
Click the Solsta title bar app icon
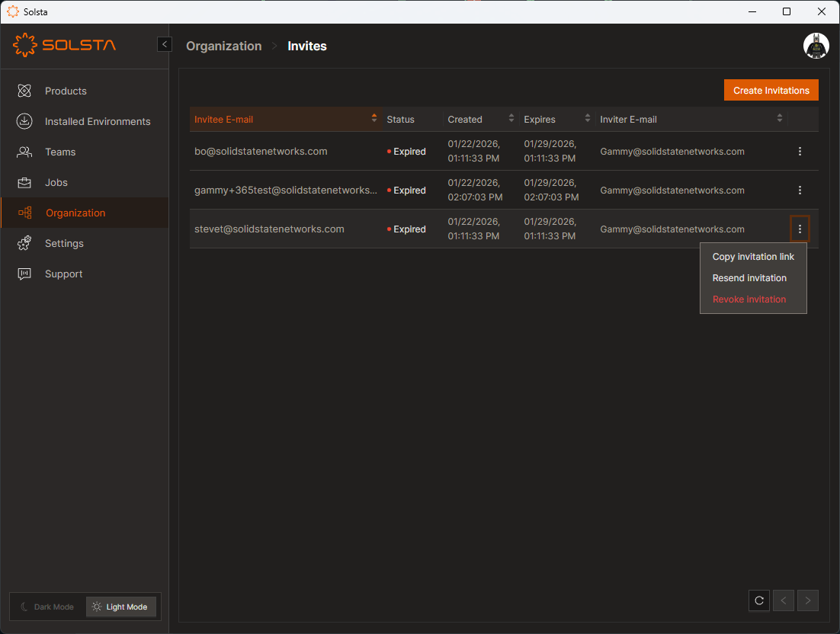(13, 11)
